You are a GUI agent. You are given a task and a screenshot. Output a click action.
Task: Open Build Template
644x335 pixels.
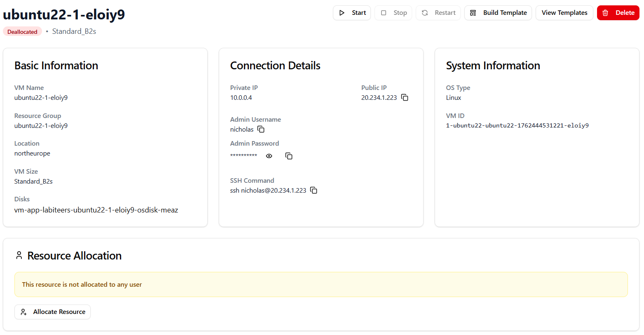point(498,13)
